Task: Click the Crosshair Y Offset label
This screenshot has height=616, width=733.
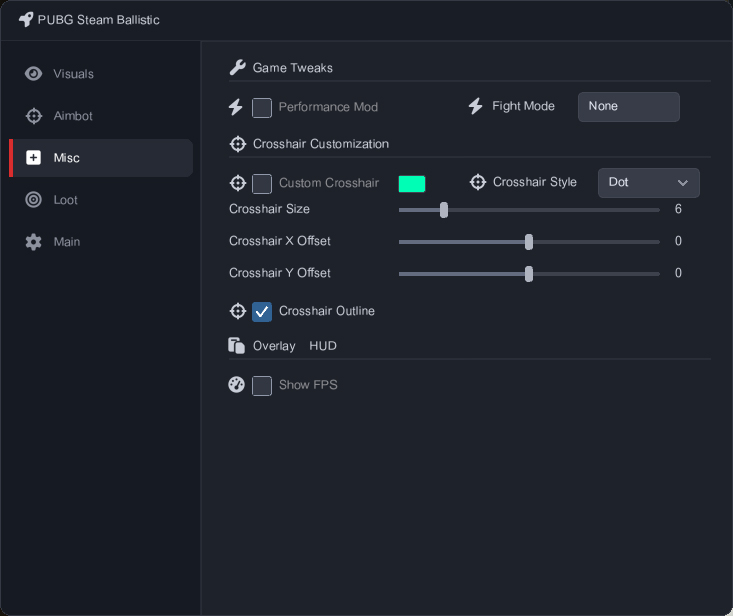Action: 280,272
